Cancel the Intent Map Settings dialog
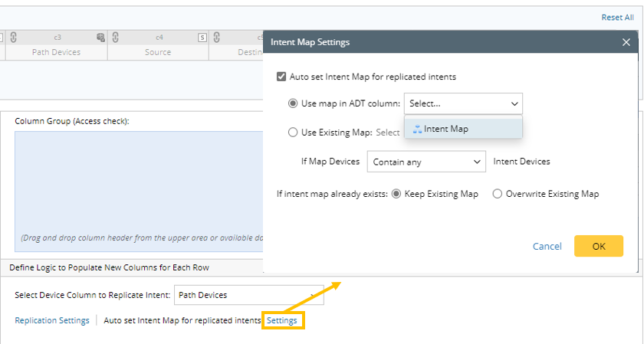Viewport: 644px width, 344px height. 547,246
